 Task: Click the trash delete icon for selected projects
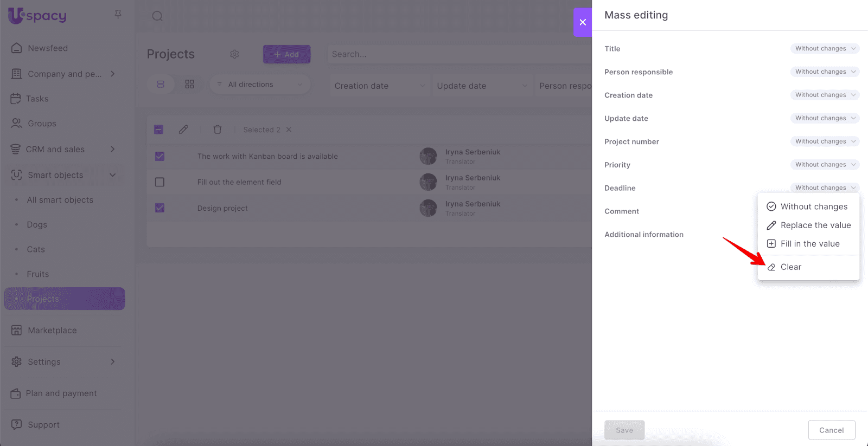pyautogui.click(x=218, y=130)
